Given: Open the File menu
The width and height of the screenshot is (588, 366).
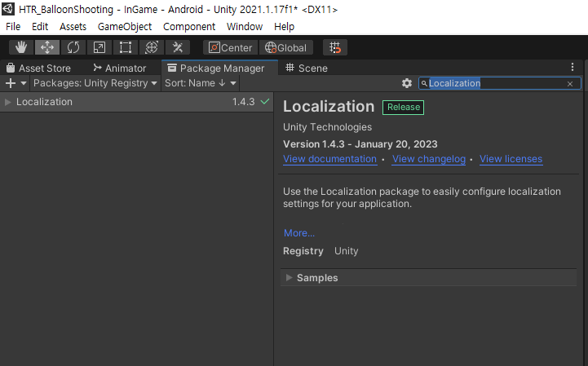Looking at the screenshot, I should pos(13,27).
